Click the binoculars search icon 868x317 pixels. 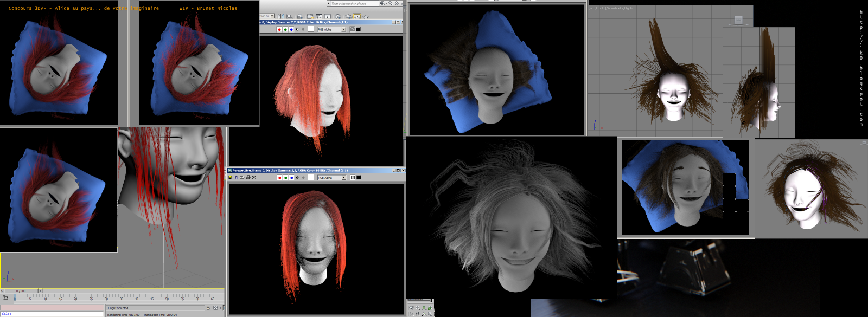tap(382, 3)
